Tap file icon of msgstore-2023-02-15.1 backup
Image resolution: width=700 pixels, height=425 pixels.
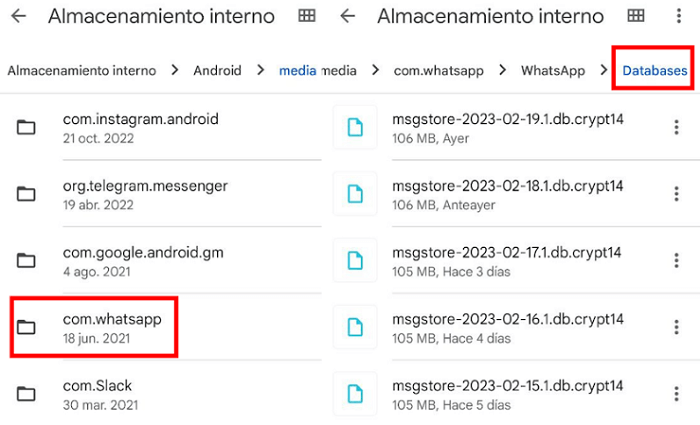coord(355,394)
